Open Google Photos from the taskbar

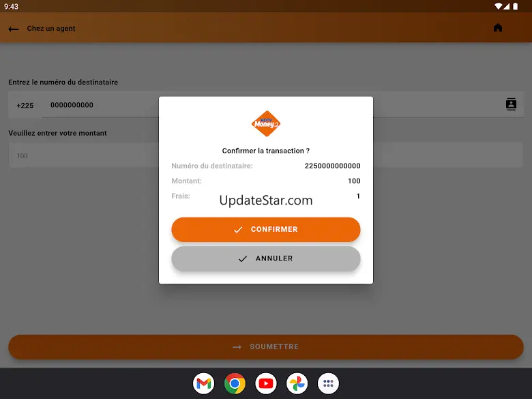click(297, 383)
